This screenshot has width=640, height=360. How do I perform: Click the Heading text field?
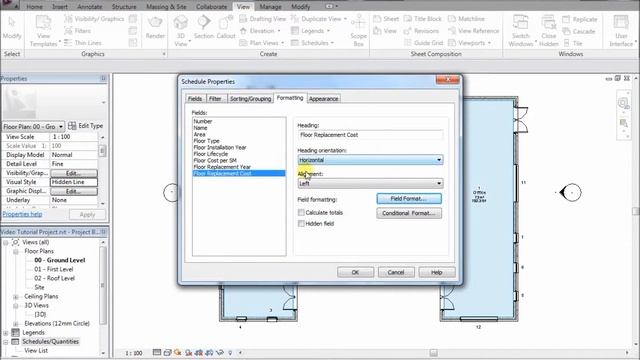tap(370, 135)
